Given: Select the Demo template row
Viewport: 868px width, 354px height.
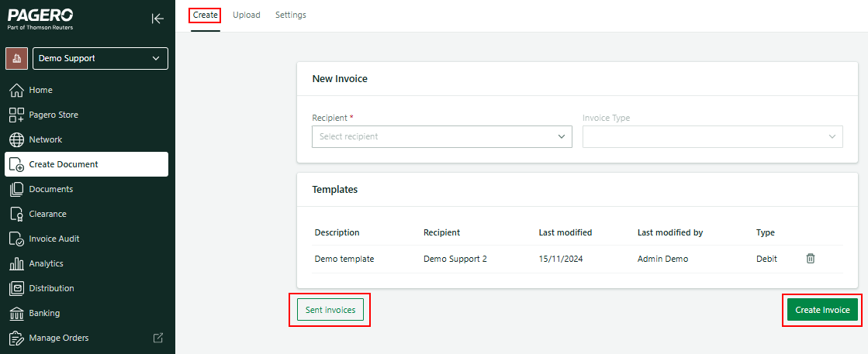Looking at the screenshot, I should click(x=344, y=259).
